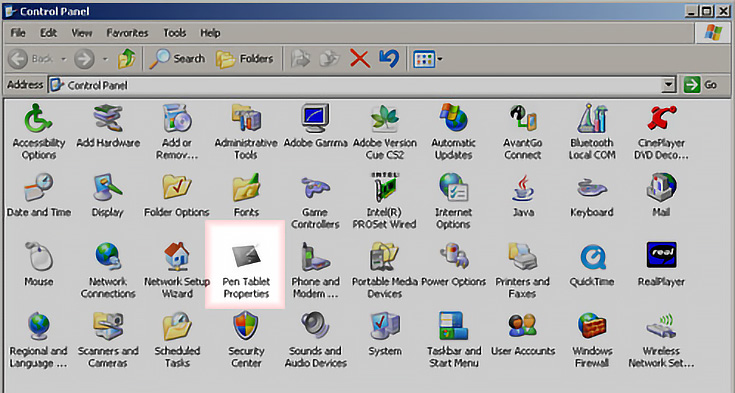Image resolution: width=735 pixels, height=393 pixels.
Task: Launch Adobe Gamma applet
Action: 315,126
